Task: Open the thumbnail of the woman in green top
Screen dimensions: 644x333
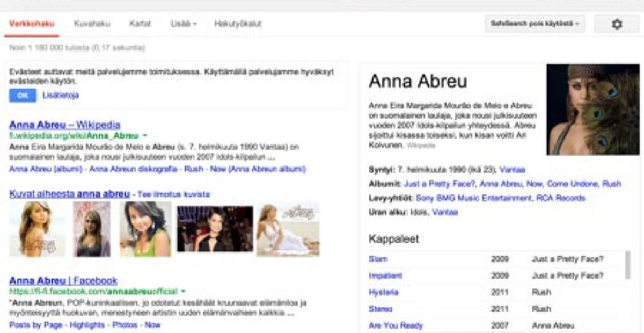Action: tap(145, 229)
